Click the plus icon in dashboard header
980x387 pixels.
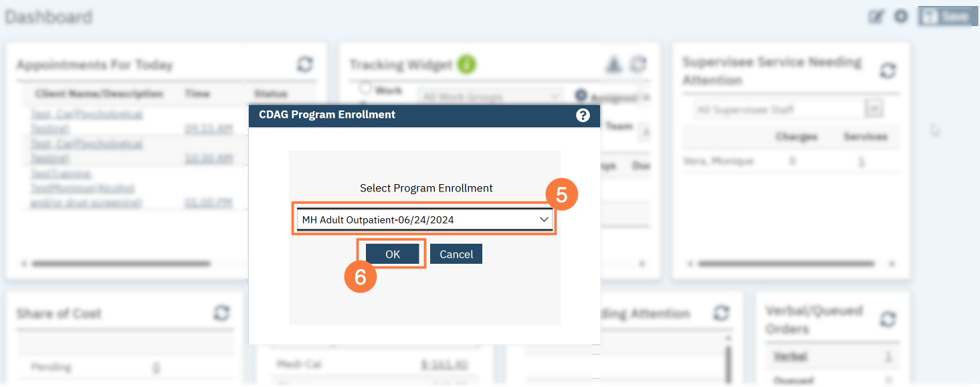tap(901, 17)
